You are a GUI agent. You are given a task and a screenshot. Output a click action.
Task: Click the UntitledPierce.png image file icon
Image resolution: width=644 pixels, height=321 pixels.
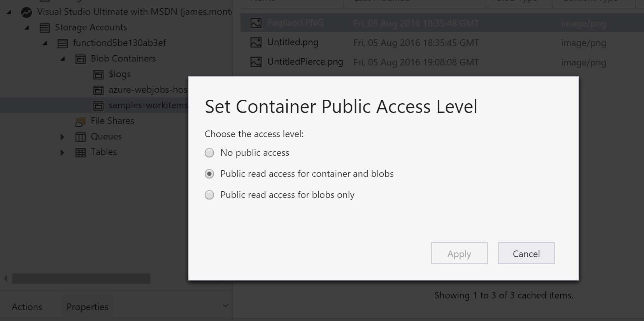(x=256, y=62)
